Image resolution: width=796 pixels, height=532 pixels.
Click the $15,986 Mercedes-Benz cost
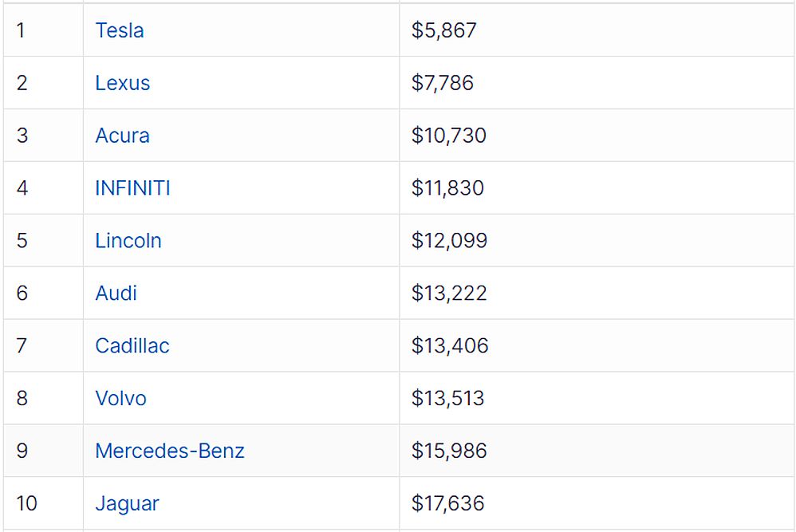(449, 451)
